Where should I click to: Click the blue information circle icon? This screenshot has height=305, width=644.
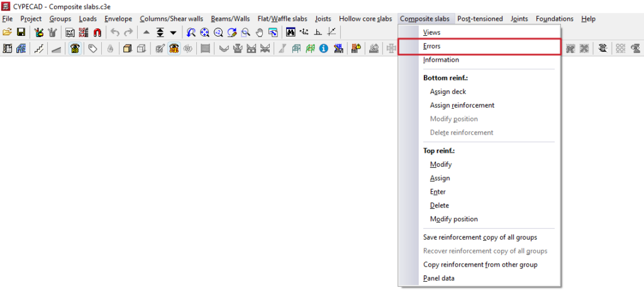coord(324,49)
